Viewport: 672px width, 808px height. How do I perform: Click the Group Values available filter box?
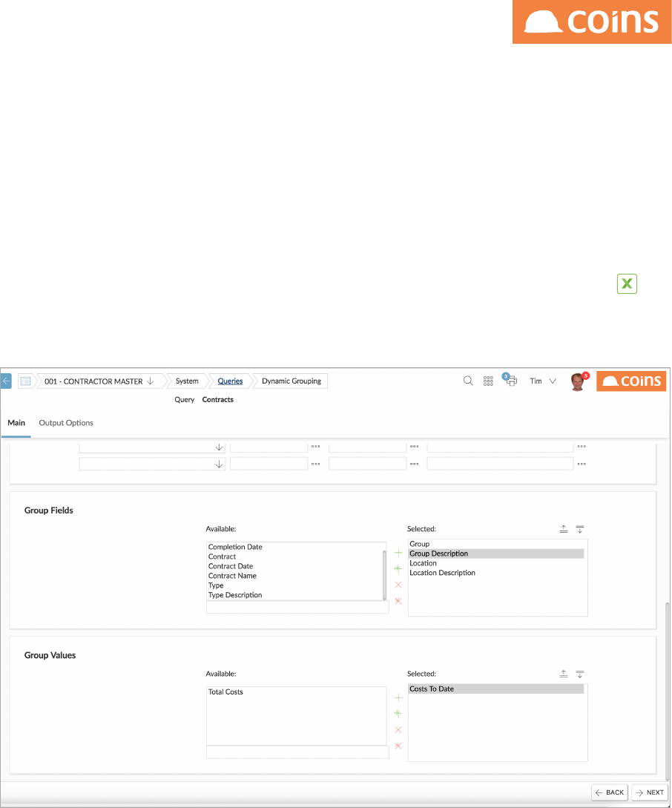click(297, 752)
